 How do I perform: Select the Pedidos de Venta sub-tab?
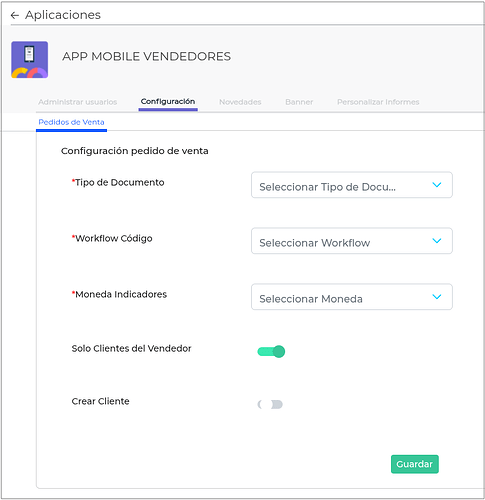(x=71, y=122)
